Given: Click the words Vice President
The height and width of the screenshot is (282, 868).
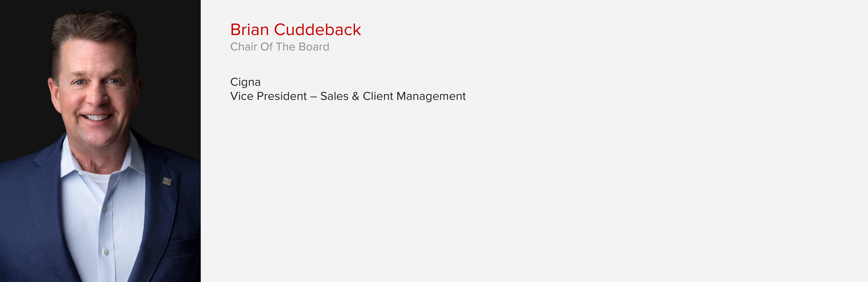Looking at the screenshot, I should (x=268, y=96).
